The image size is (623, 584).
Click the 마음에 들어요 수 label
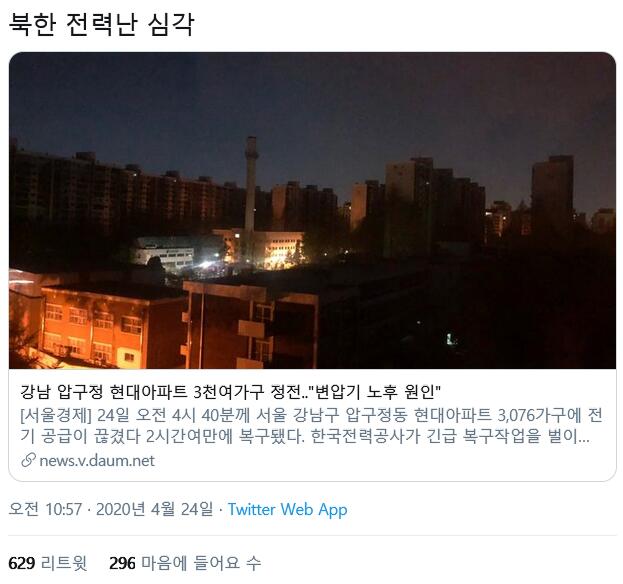(201, 563)
